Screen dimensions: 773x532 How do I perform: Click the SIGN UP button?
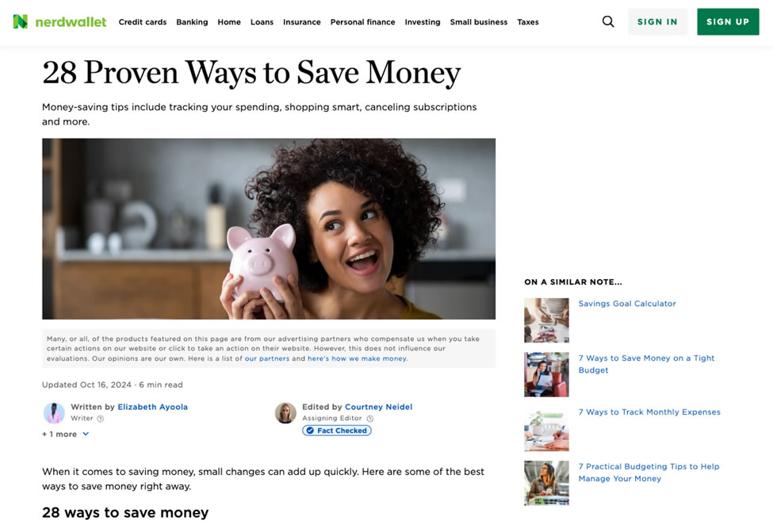coord(728,21)
